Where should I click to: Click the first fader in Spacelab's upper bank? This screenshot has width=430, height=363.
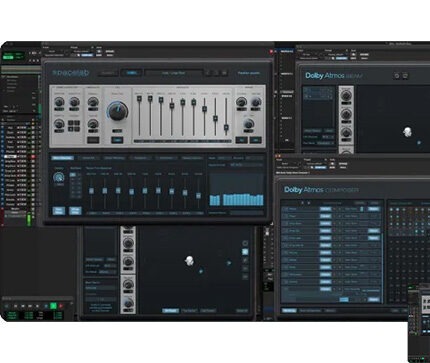(x=139, y=99)
